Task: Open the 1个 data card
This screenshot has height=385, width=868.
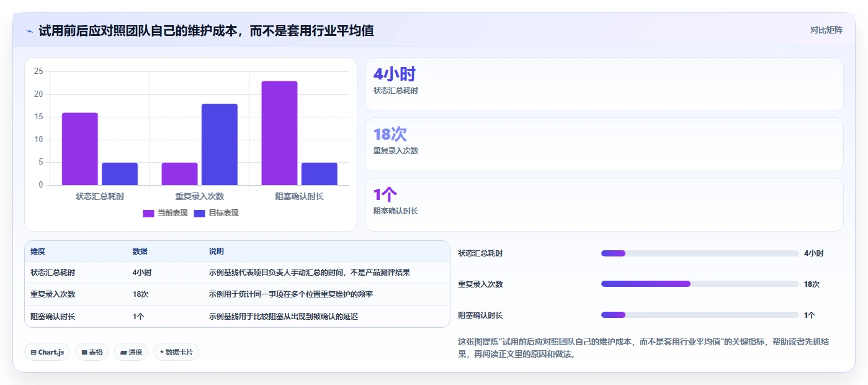Action: pyautogui.click(x=604, y=204)
